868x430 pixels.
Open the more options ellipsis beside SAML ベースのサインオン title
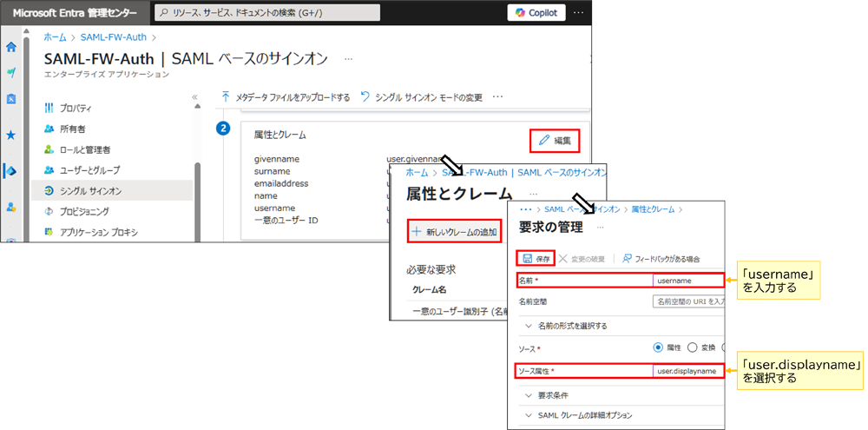point(348,58)
